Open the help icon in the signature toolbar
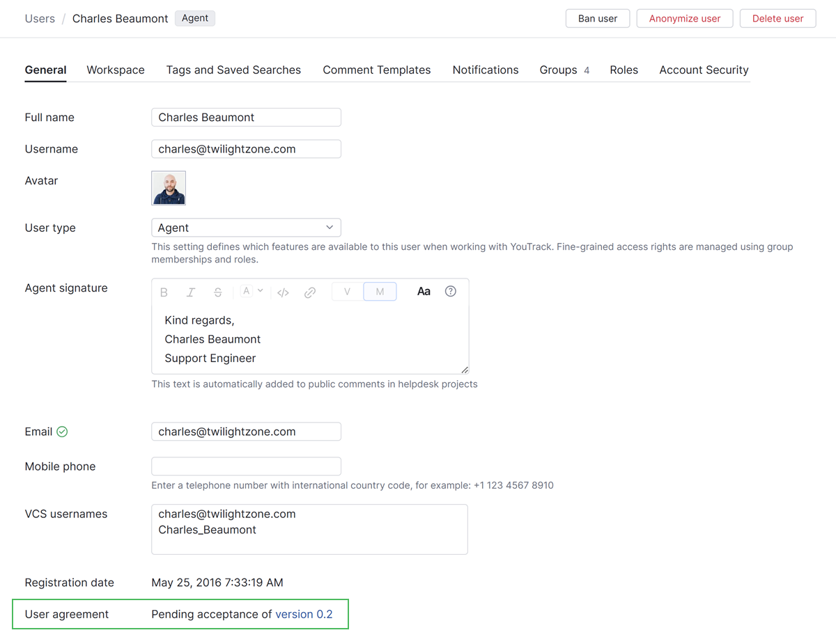 pyautogui.click(x=451, y=291)
